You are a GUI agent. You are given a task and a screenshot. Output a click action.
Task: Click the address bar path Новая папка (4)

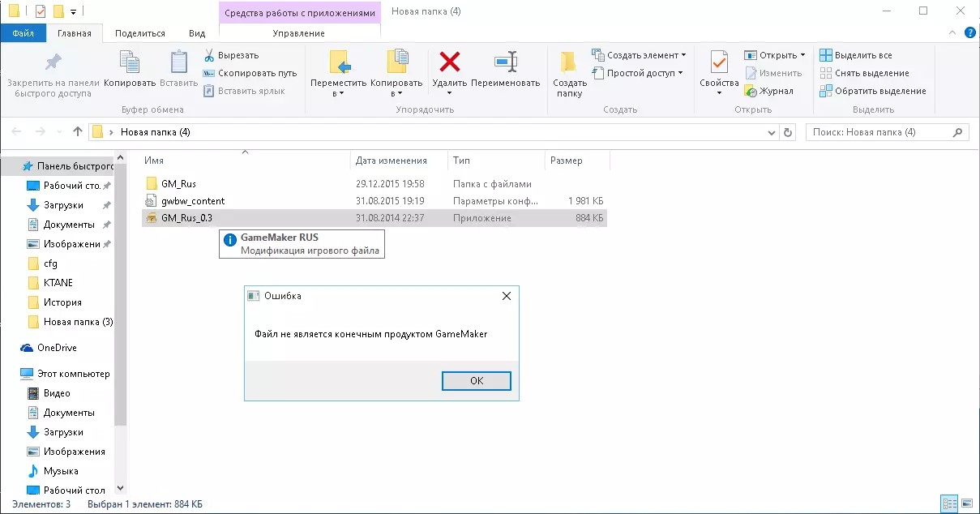point(155,132)
